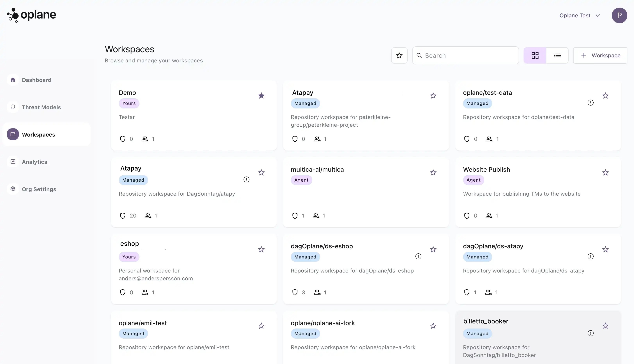Open the Oplane Test organization dropdown

(580, 15)
